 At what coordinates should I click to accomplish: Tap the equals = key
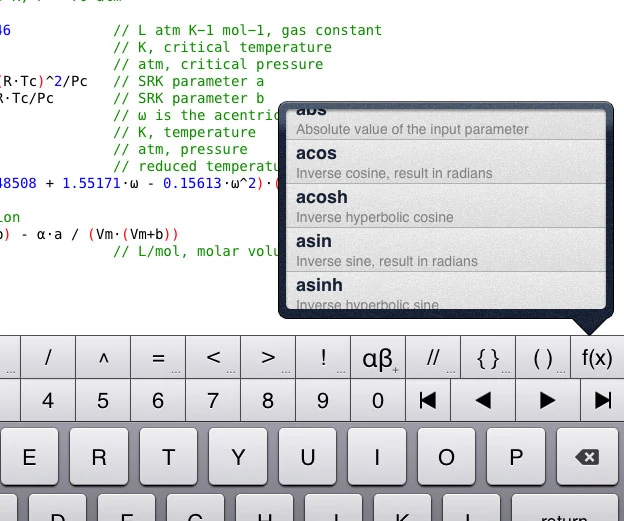pos(158,357)
